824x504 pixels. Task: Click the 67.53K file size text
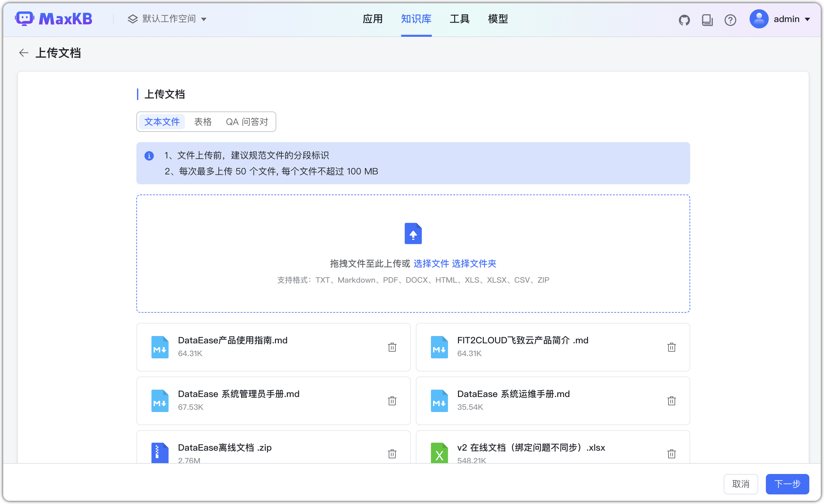[x=190, y=407]
